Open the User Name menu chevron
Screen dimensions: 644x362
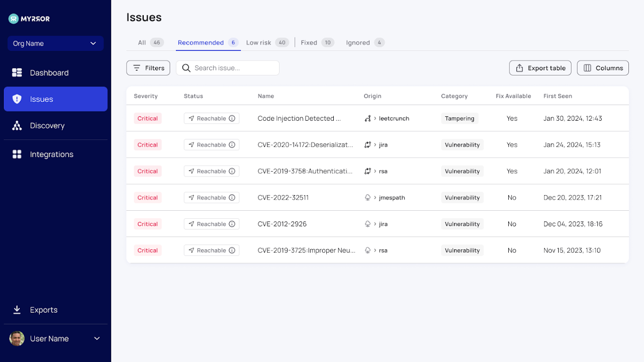point(97,338)
